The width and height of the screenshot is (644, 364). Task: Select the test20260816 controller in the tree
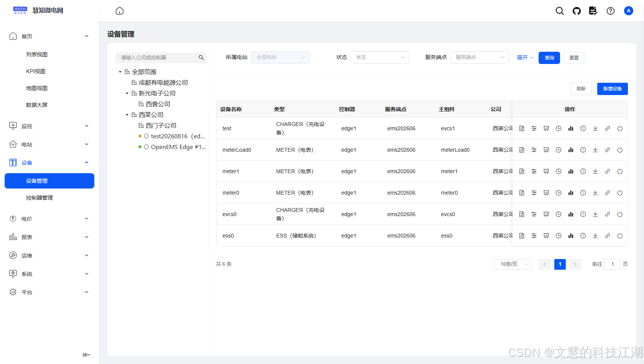coord(177,136)
